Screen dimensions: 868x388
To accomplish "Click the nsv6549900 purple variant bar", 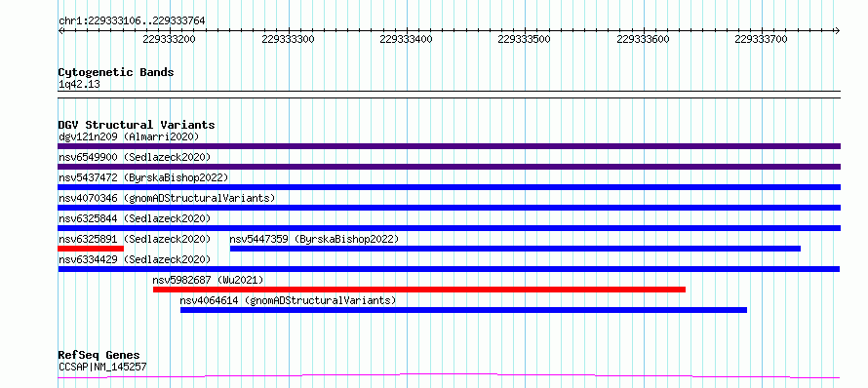I will 449,167.
